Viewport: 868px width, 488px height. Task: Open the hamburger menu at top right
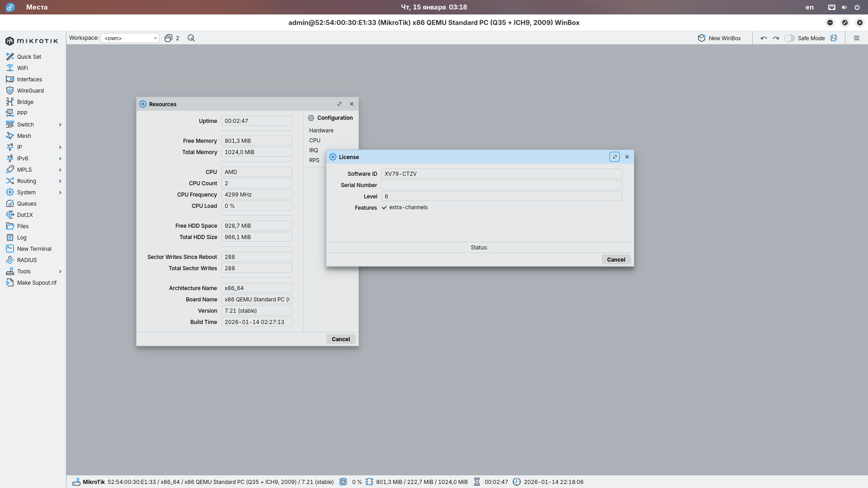(856, 38)
